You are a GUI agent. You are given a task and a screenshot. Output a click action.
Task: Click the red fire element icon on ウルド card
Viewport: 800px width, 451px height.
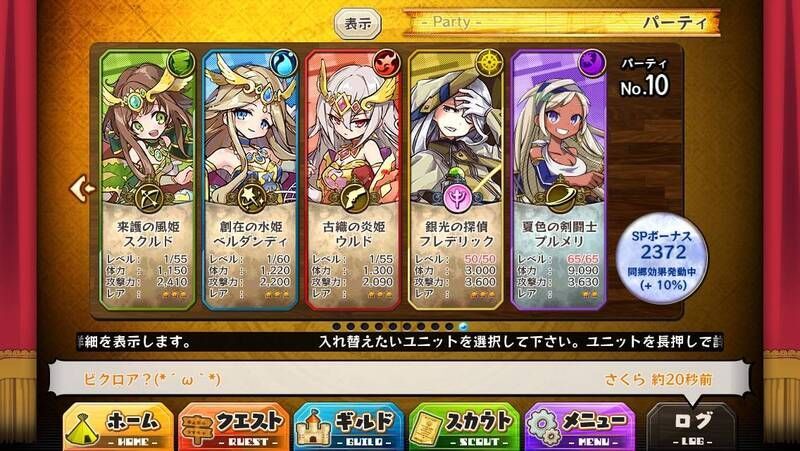(386, 63)
